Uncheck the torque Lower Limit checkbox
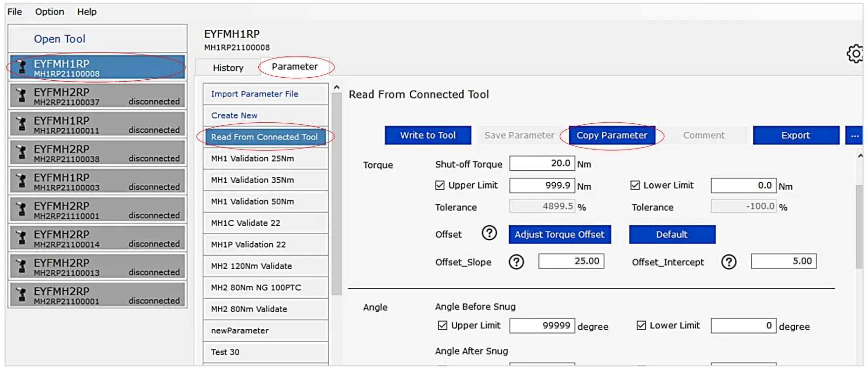Viewport: 868px width, 370px height. [635, 185]
